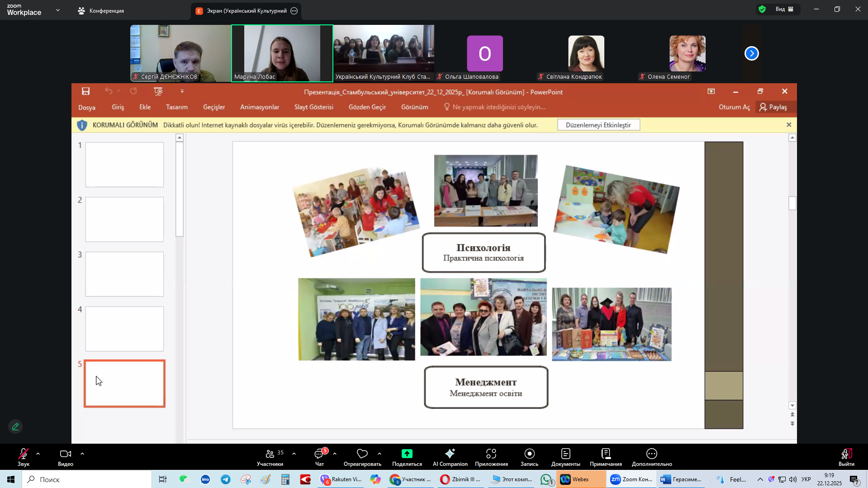Open the Дополнительно more options button

651,456
